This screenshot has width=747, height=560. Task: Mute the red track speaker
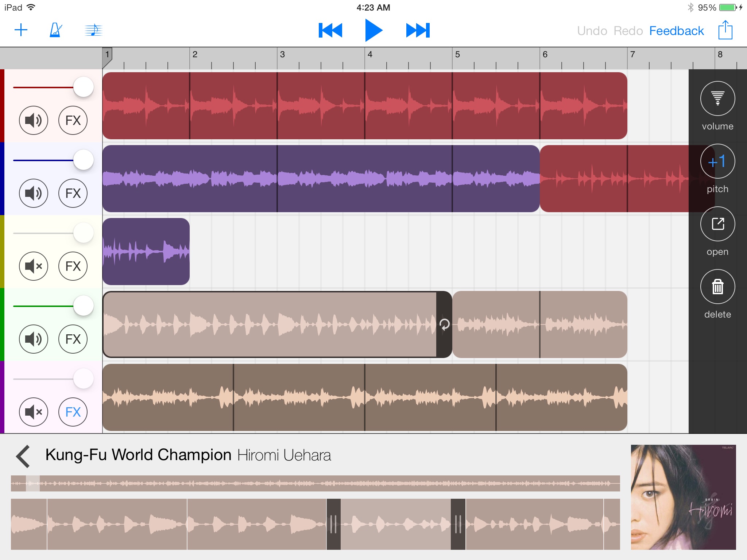point(34,120)
